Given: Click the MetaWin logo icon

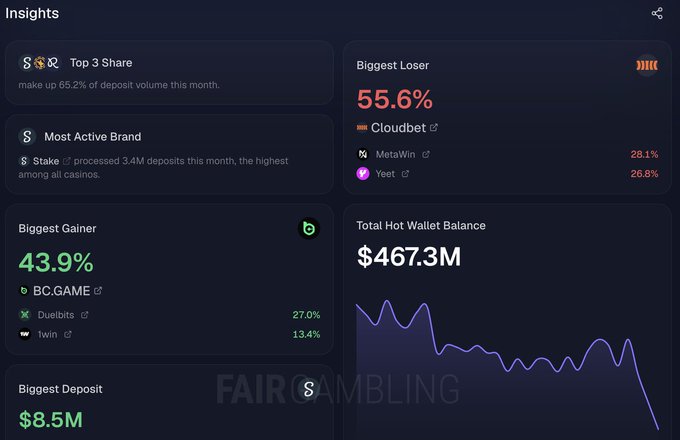Looking at the screenshot, I should click(x=363, y=154).
